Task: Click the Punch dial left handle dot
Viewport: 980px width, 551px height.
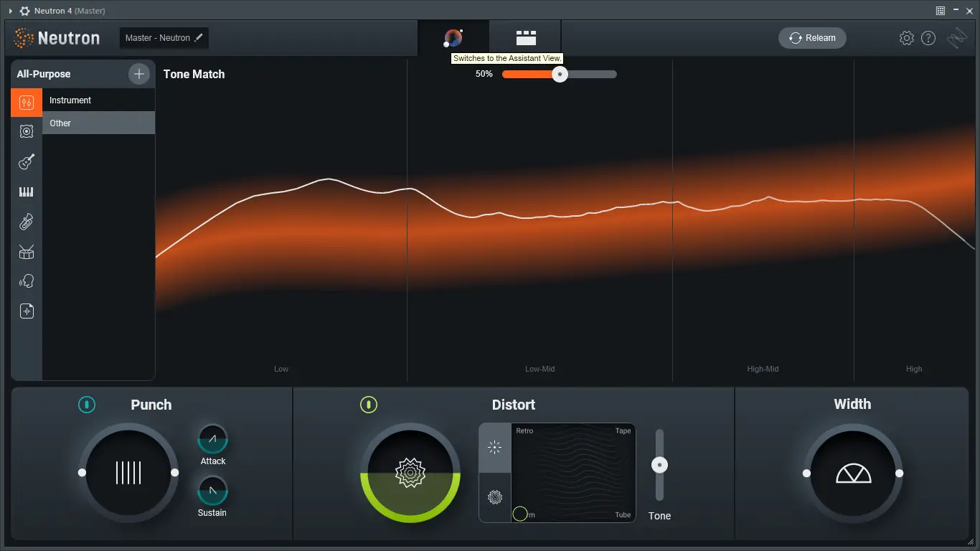Action: tap(82, 473)
